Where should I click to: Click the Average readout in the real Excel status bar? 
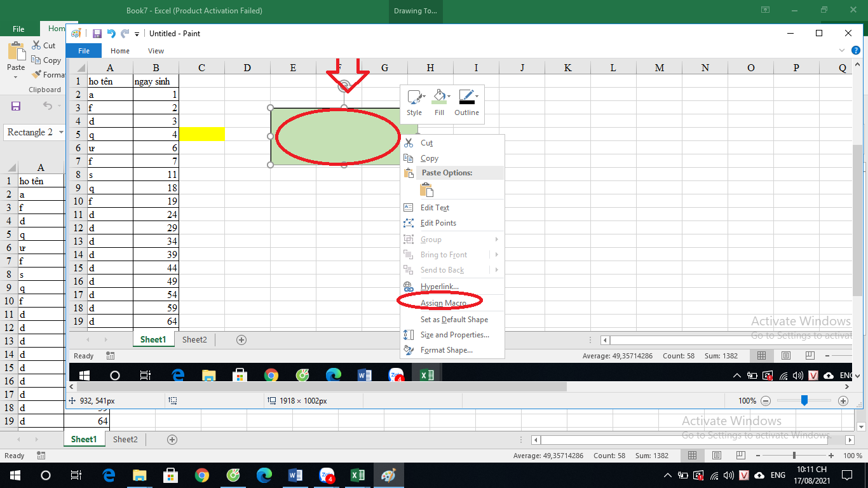coord(548,456)
